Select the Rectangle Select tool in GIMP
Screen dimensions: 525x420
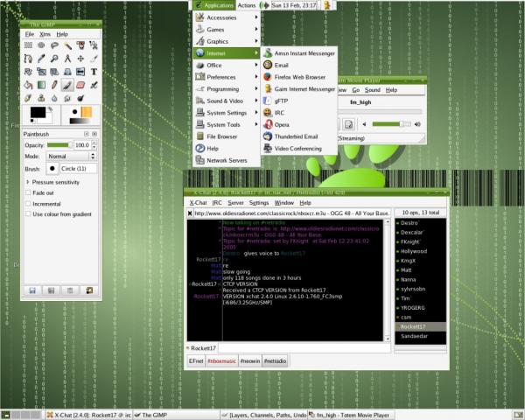tap(29, 45)
